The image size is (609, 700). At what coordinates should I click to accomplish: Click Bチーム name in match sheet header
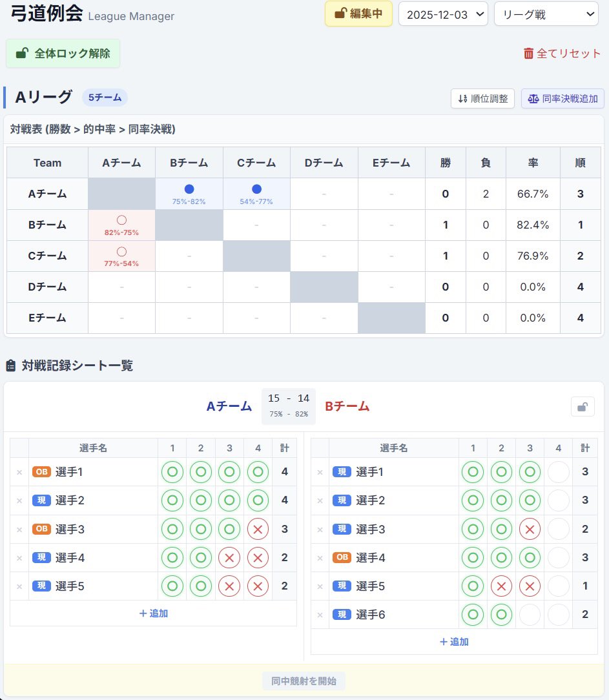347,406
